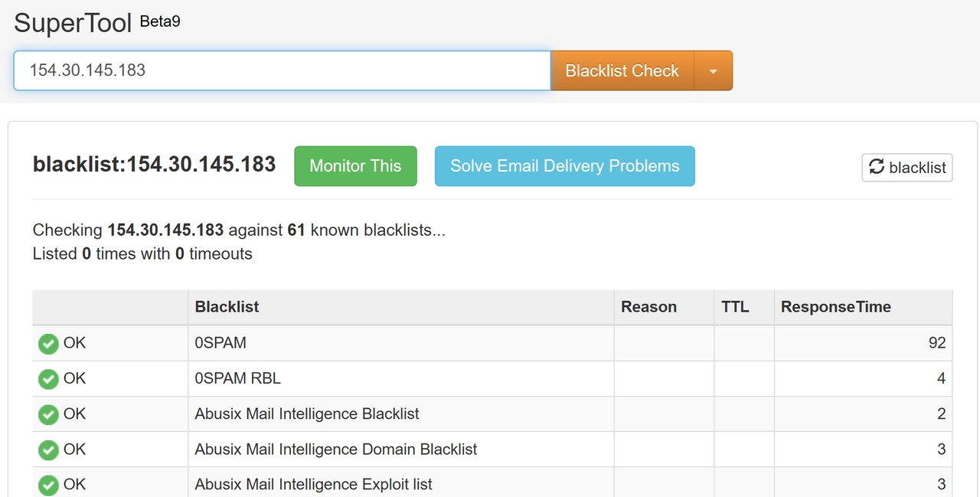This screenshot has width=980, height=497.
Task: Click the ResponseTime column header
Action: [x=835, y=306]
